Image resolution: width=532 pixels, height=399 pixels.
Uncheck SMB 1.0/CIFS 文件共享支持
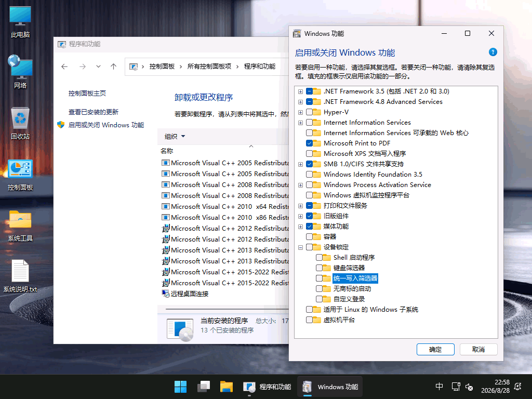click(310, 164)
